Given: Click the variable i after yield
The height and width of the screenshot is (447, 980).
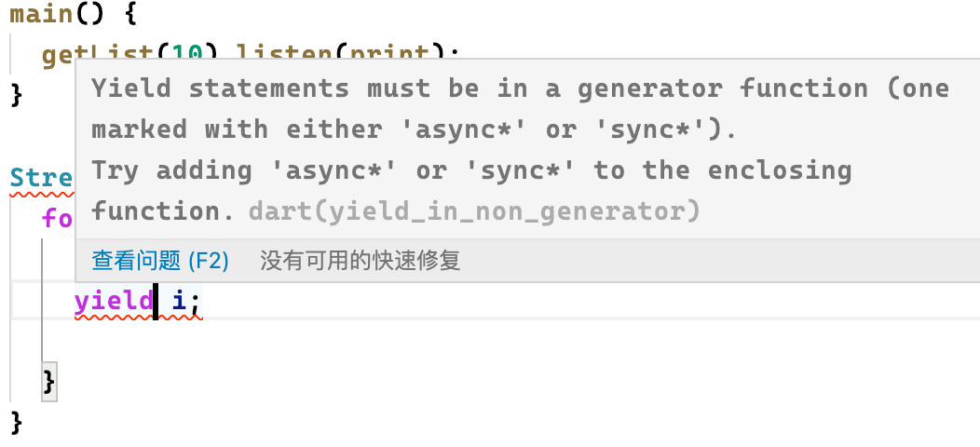Looking at the screenshot, I should [180, 302].
